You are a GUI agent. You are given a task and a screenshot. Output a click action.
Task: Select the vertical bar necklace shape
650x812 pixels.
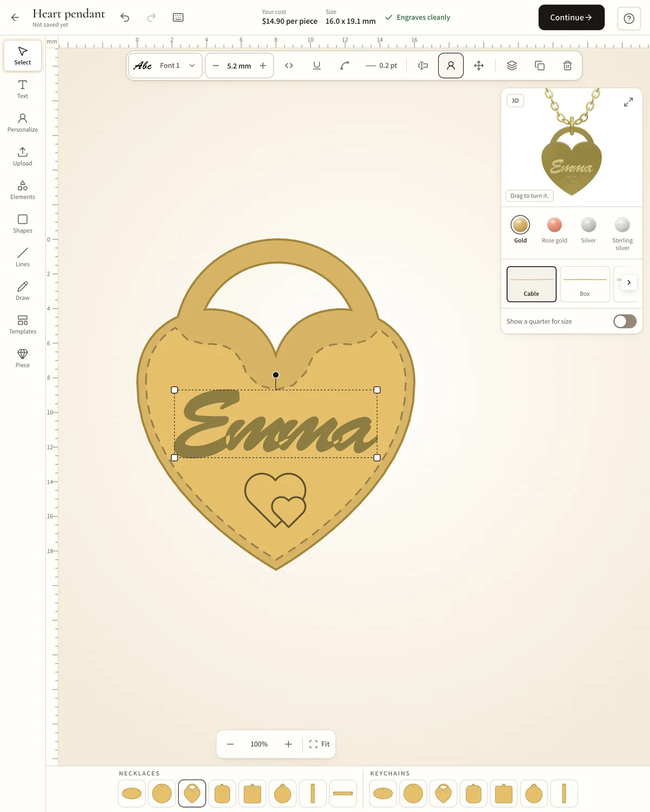[x=313, y=794]
